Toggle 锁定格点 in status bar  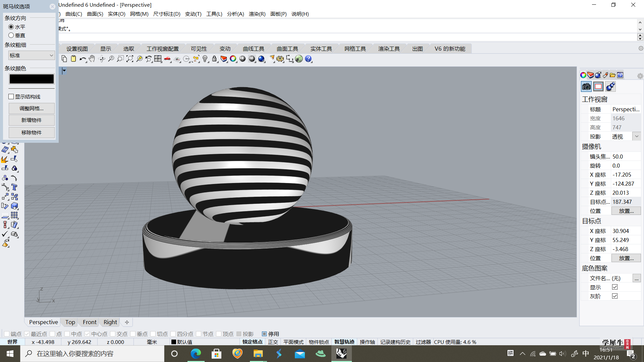252,342
